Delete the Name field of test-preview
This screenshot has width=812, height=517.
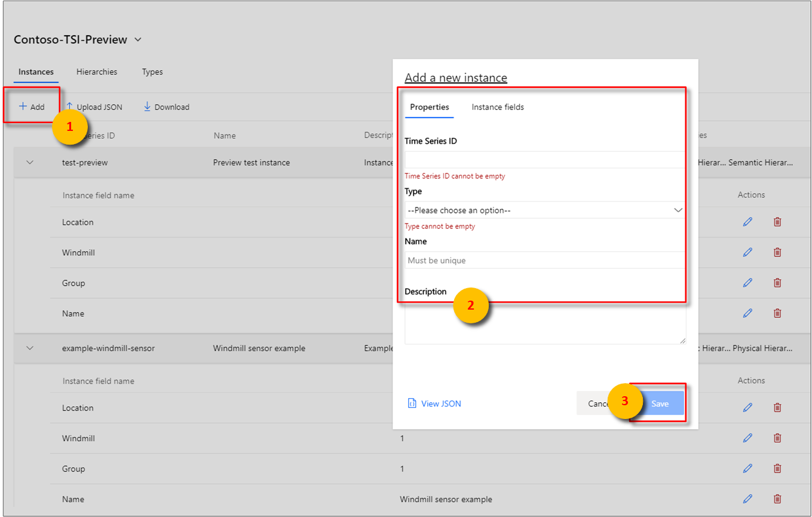(x=777, y=313)
